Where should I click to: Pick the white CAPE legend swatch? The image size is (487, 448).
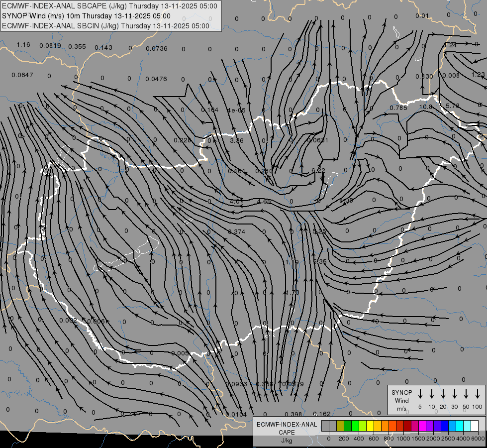click(x=474, y=426)
